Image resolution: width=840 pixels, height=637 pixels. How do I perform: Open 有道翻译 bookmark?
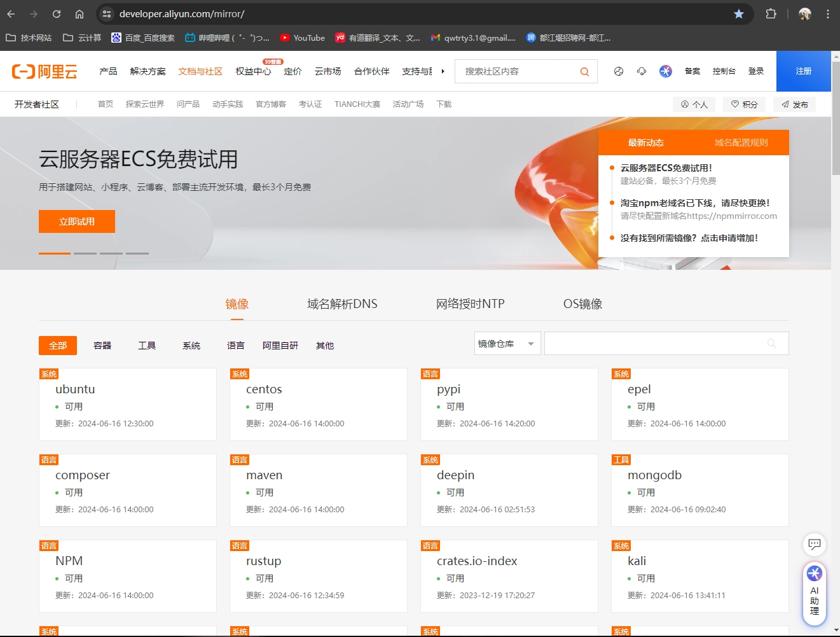(x=378, y=38)
